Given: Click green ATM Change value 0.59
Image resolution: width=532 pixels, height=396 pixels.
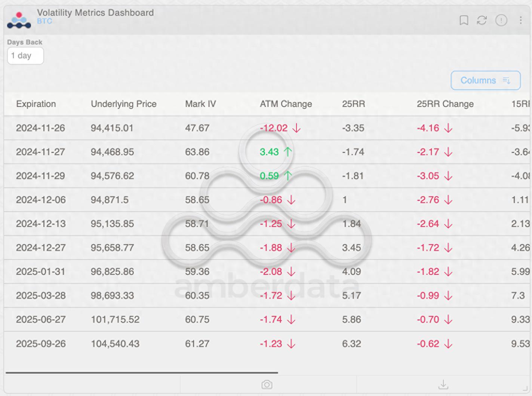Looking at the screenshot, I should (269, 176).
